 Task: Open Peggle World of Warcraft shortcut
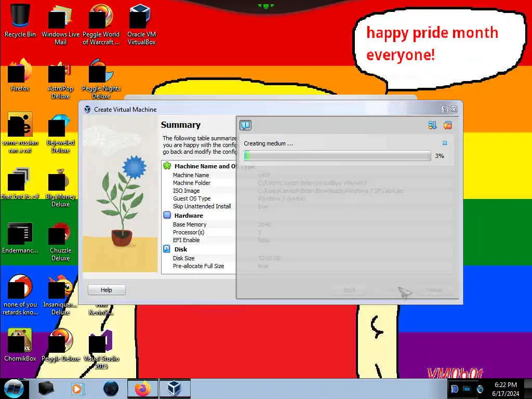point(101,24)
